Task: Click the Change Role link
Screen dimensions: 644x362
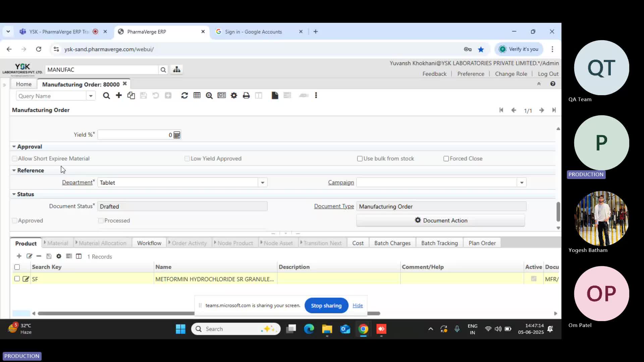Action: tap(511, 74)
